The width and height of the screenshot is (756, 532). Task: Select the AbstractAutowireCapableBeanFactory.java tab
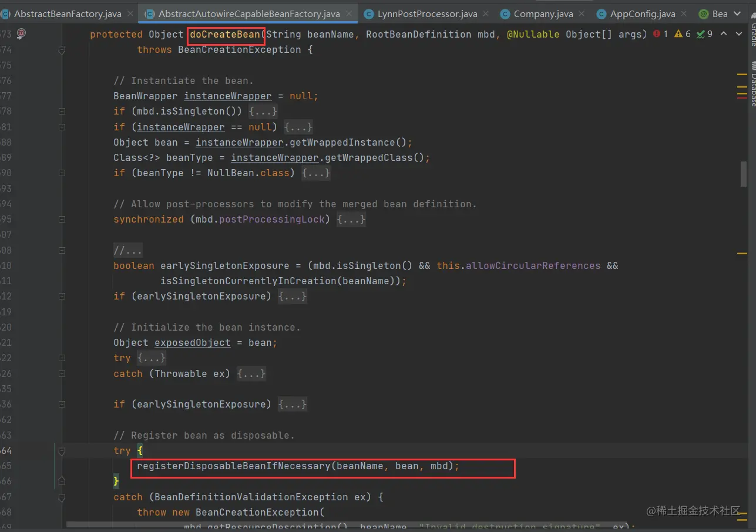coord(249,14)
